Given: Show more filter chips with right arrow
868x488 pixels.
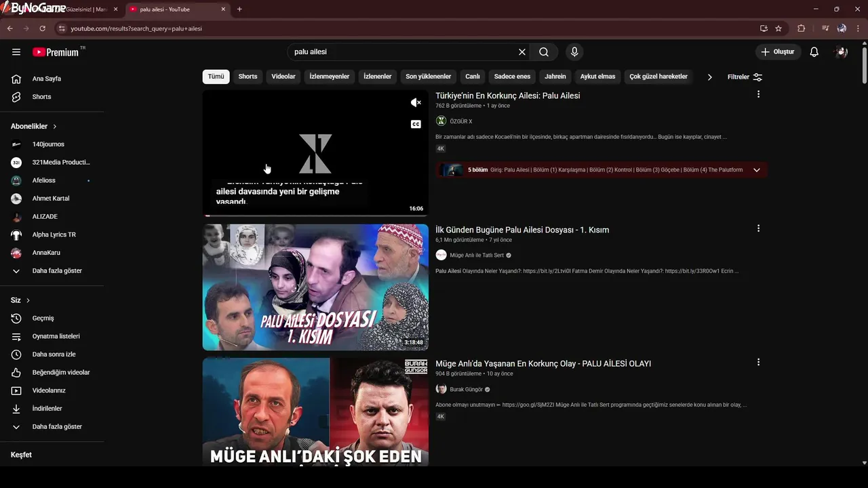Looking at the screenshot, I should [709, 77].
